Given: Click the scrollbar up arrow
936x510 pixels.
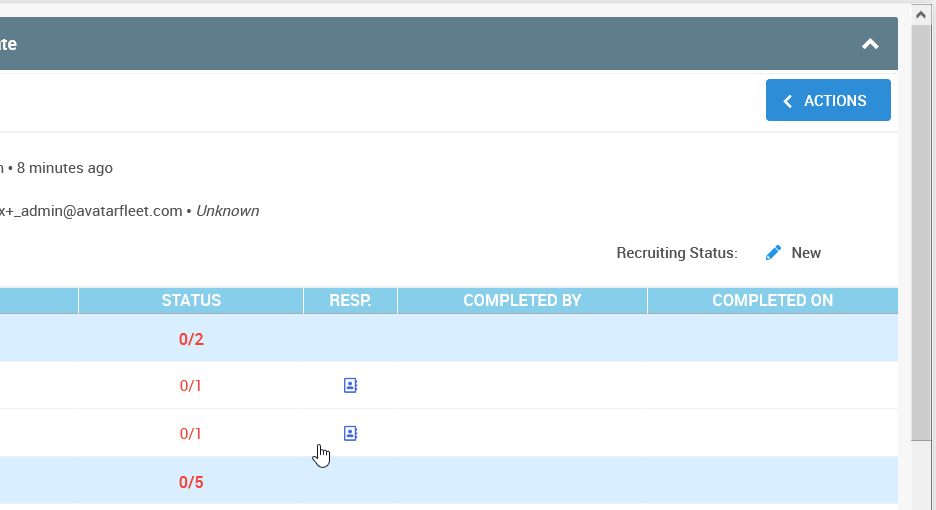Looking at the screenshot, I should point(921,14).
